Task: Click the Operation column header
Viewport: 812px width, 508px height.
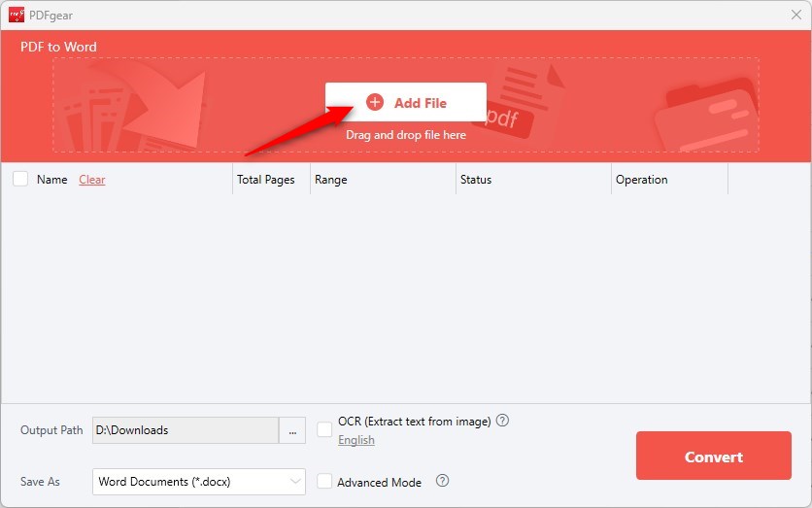Action: point(642,180)
